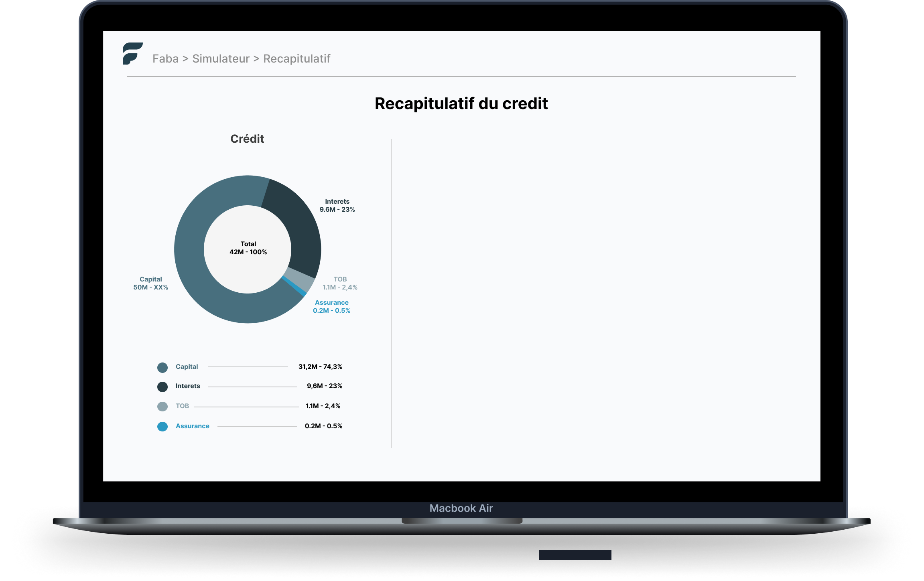924x581 pixels.
Task: Open the Faba breadcrumb link
Action: 165,59
